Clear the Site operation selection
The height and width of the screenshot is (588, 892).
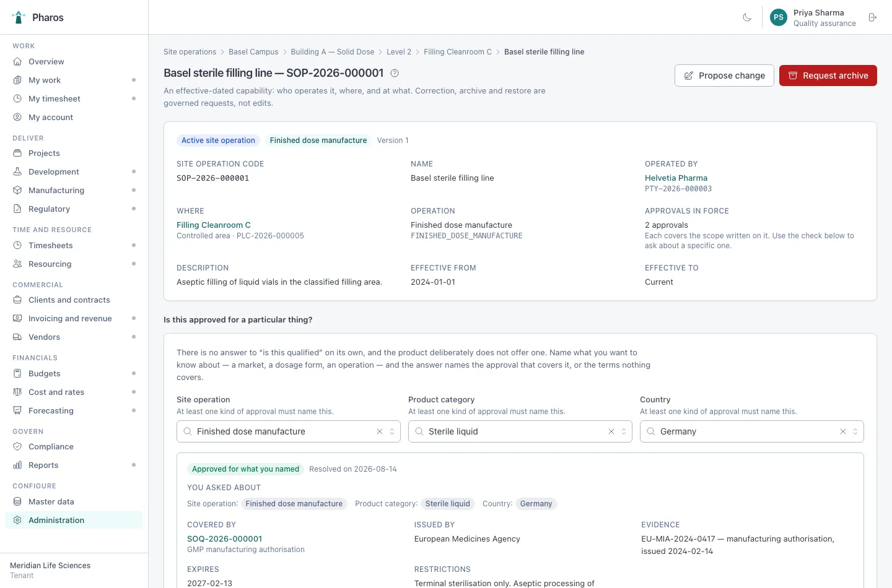coord(380,431)
